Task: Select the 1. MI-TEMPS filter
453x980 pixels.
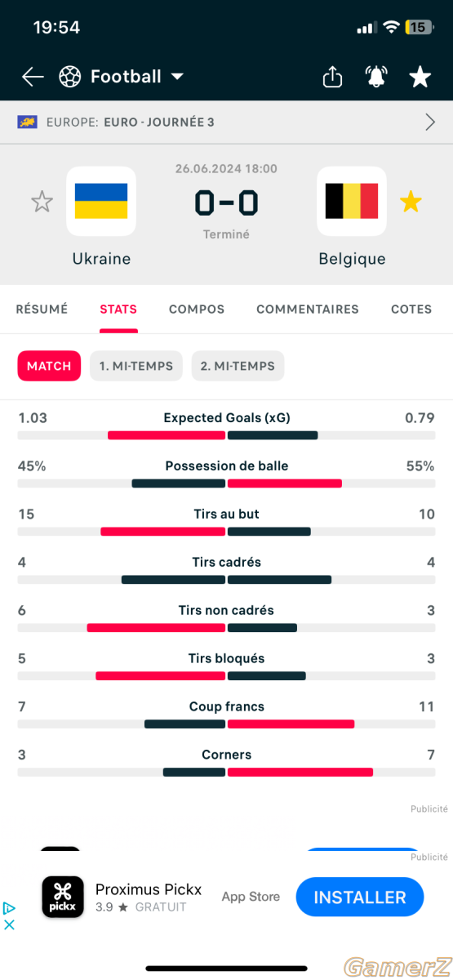Action: (136, 366)
